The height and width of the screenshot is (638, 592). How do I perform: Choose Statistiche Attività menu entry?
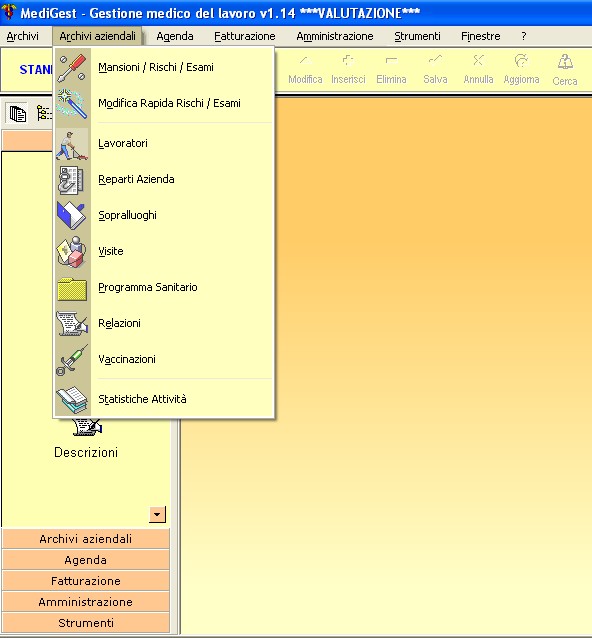tap(164, 399)
